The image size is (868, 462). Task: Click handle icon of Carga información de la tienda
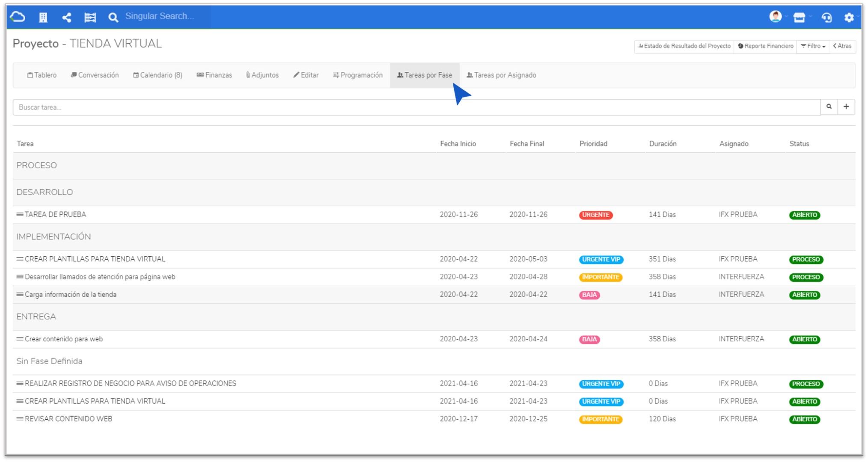20,294
